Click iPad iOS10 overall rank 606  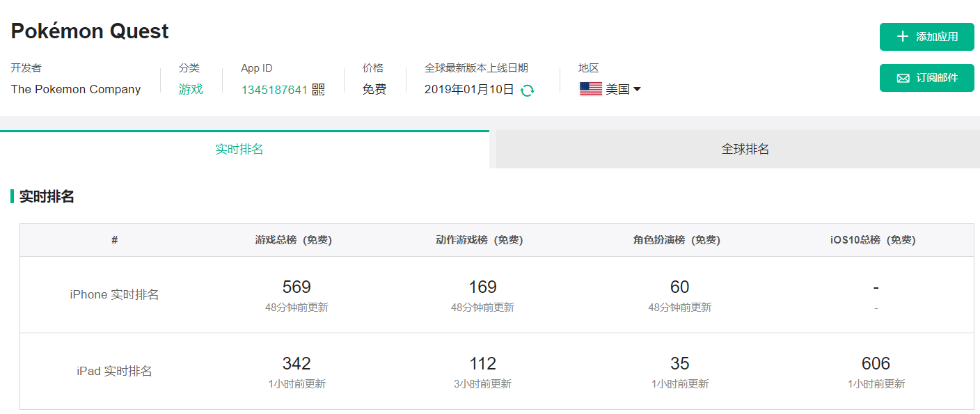[x=876, y=363]
